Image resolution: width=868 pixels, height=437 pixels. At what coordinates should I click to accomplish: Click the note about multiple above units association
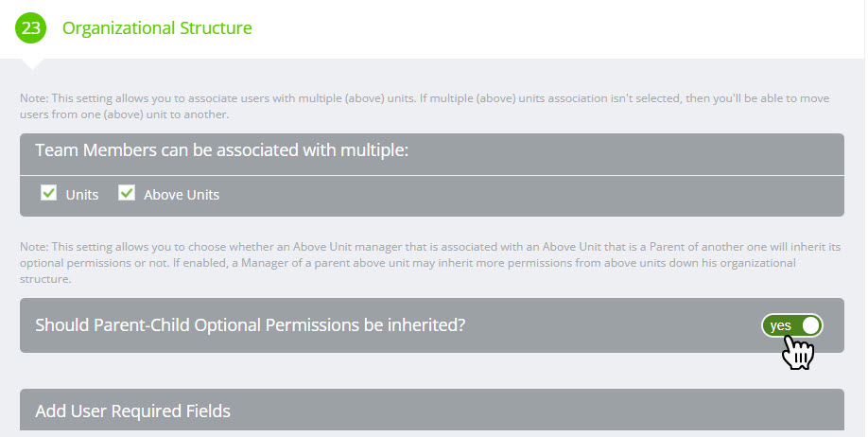[x=425, y=106]
